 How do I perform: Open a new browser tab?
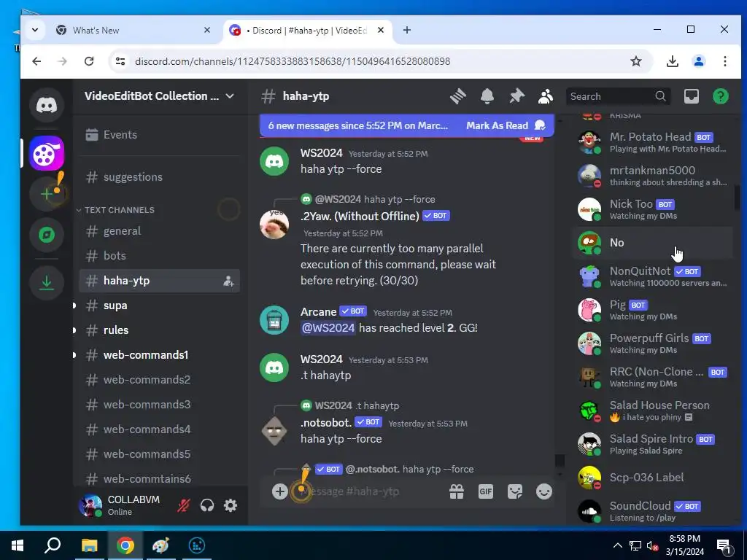tap(407, 31)
